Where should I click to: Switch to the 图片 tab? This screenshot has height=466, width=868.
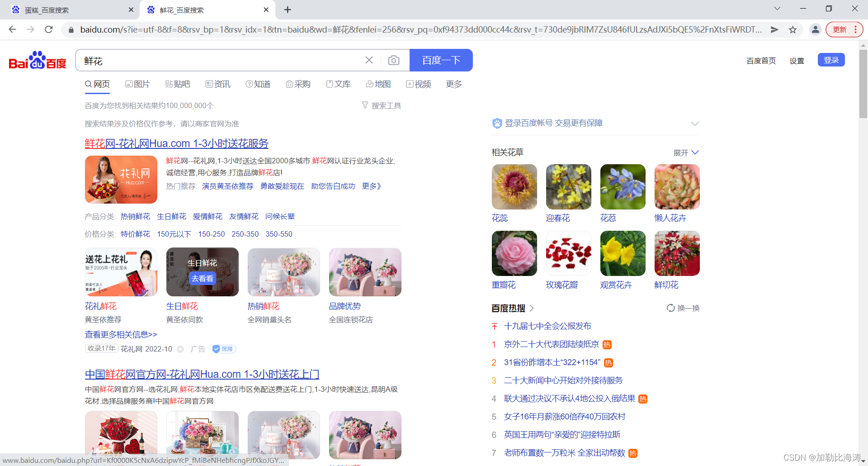pyautogui.click(x=137, y=84)
